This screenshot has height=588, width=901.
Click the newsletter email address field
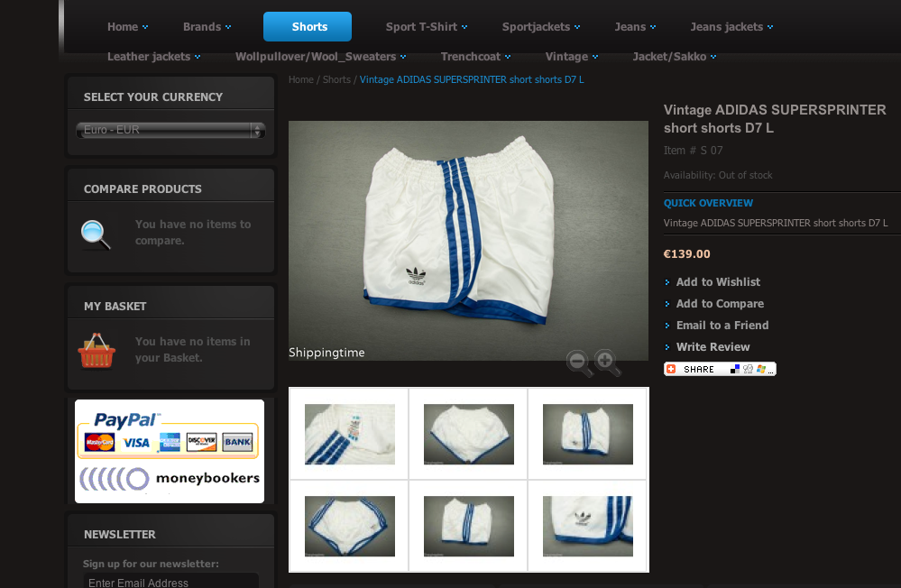pyautogui.click(x=170, y=582)
